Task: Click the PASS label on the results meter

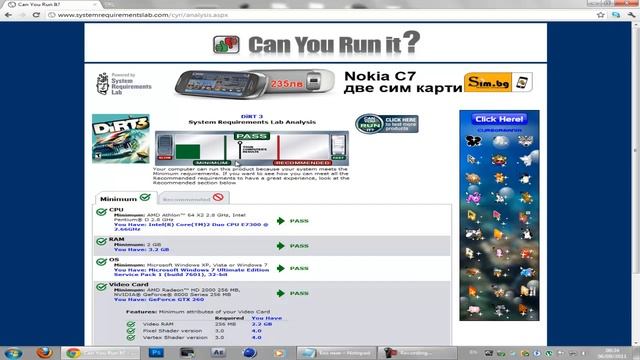Action: tap(252, 136)
